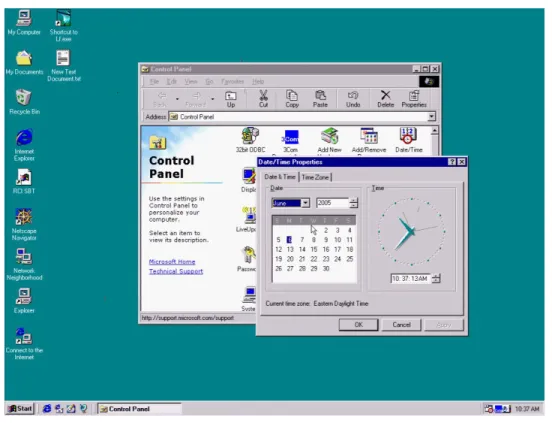The height and width of the screenshot is (423, 552).
Task: Open the Edit menu in Control Panel
Action: pos(171,82)
